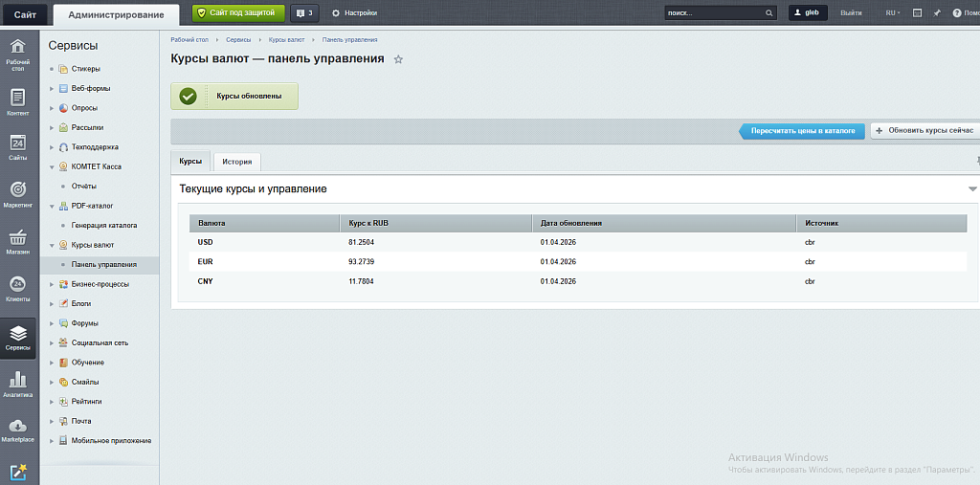Image resolution: width=980 pixels, height=485 pixels.
Task: Switch to the Сайт top tab
Action: (25, 14)
